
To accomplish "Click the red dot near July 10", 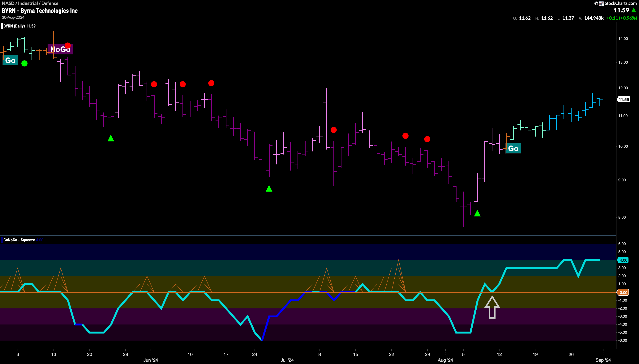I will coord(334,130).
